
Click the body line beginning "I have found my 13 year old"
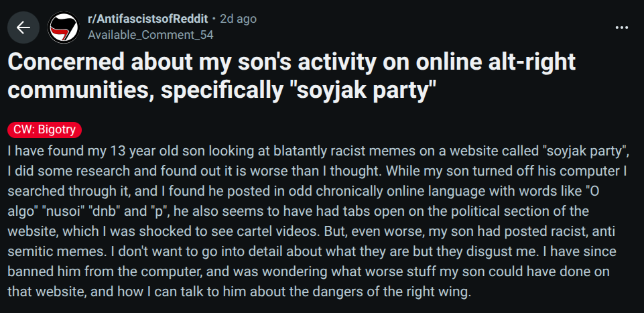(322, 149)
